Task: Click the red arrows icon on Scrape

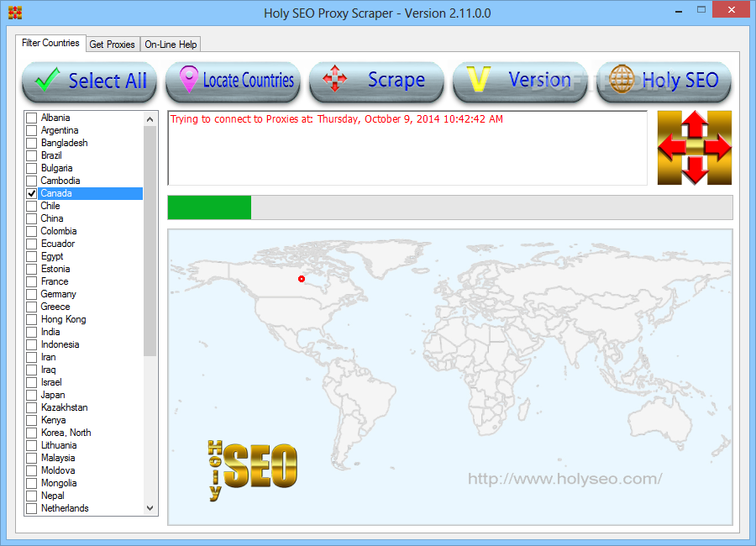Action: pos(334,79)
